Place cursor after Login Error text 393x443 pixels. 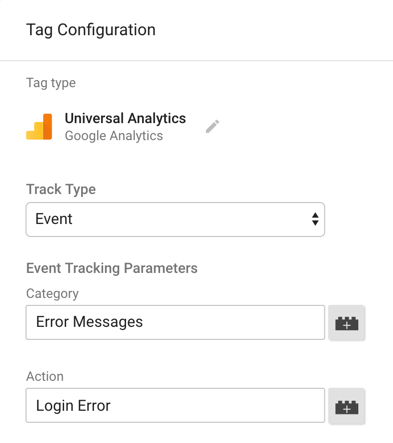111,406
